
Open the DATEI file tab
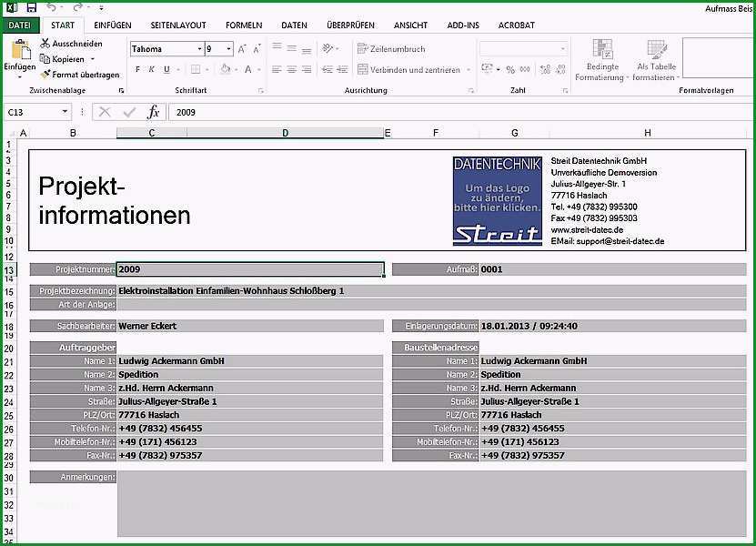pyautogui.click(x=19, y=25)
